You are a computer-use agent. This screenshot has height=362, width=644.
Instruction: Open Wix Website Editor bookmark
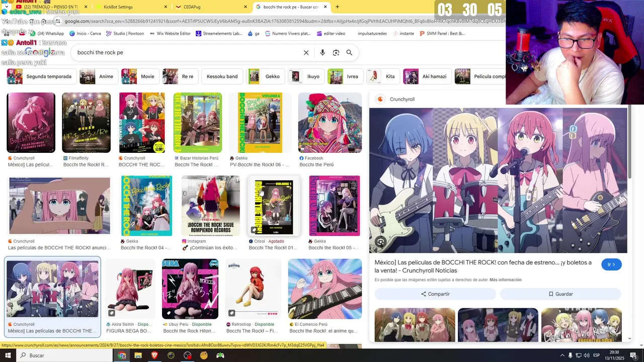(x=170, y=33)
